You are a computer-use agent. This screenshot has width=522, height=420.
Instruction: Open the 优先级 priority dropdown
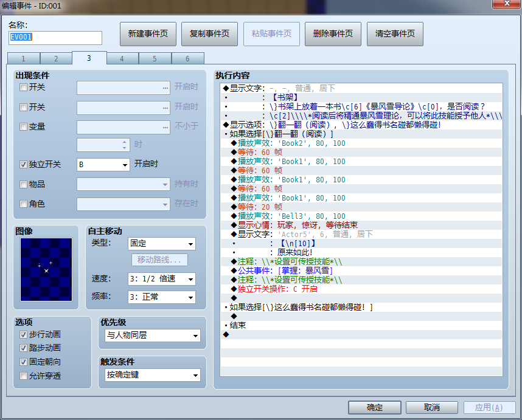pyautogui.click(x=153, y=336)
